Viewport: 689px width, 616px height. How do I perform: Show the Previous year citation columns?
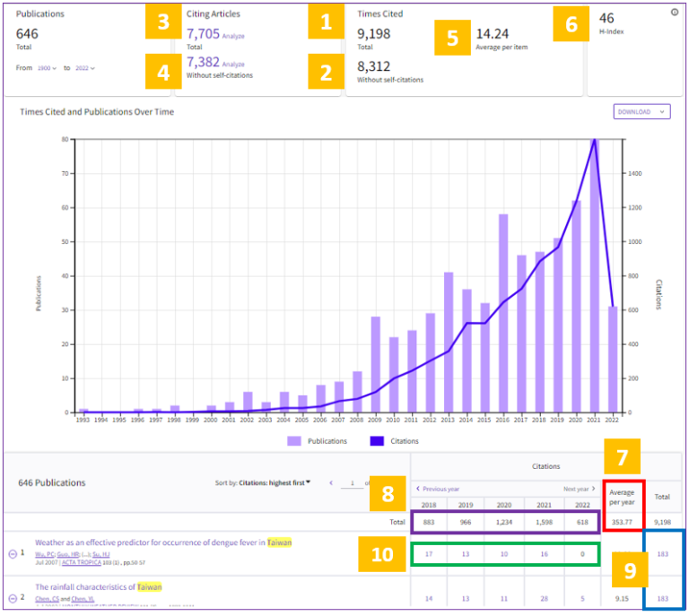(438, 489)
